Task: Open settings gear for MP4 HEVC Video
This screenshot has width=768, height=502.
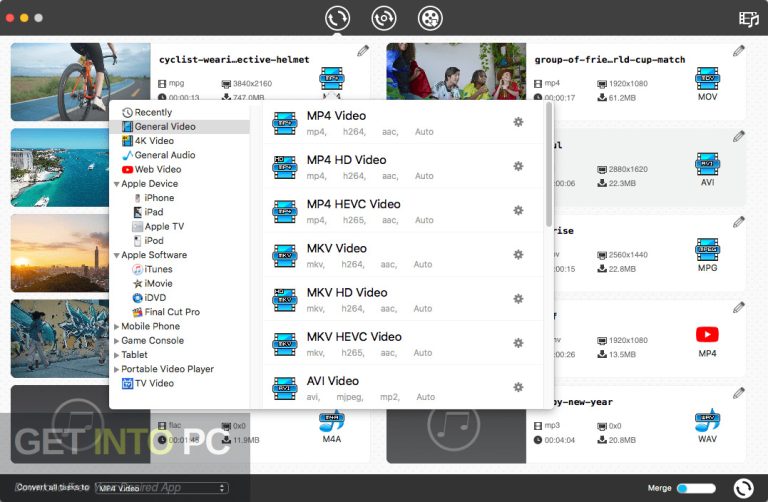Action: point(518,210)
